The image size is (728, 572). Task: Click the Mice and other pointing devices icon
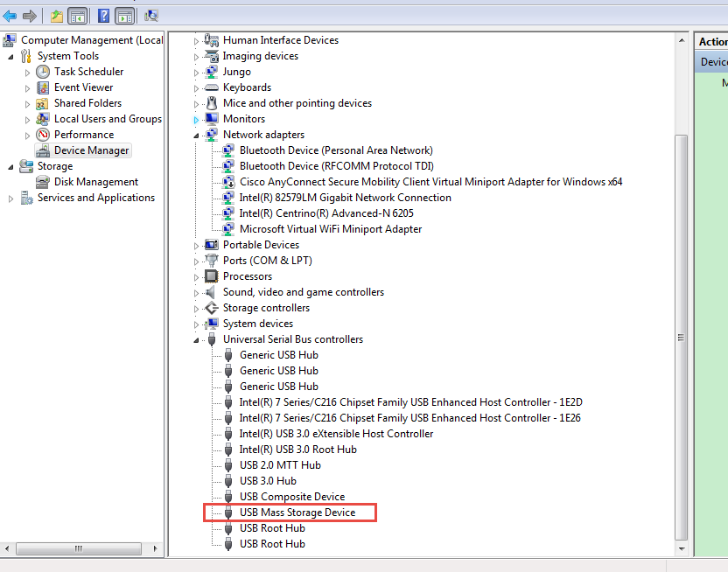[212, 103]
